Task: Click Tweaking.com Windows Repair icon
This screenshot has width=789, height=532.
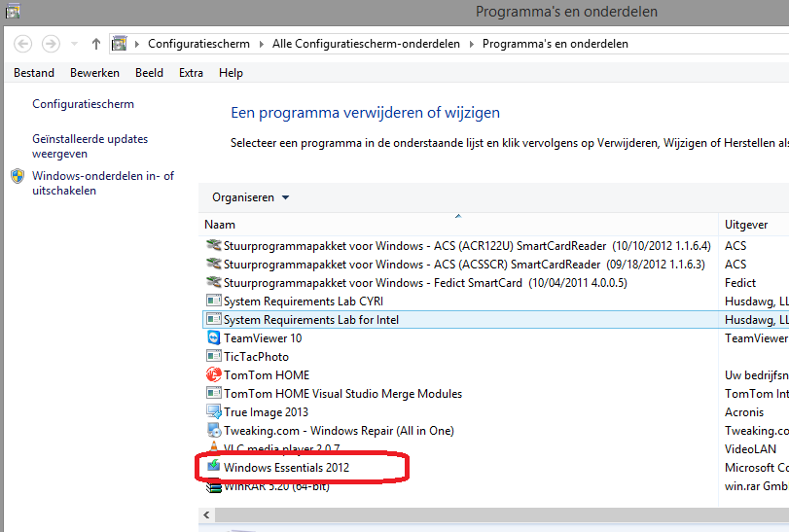Action: point(214,431)
